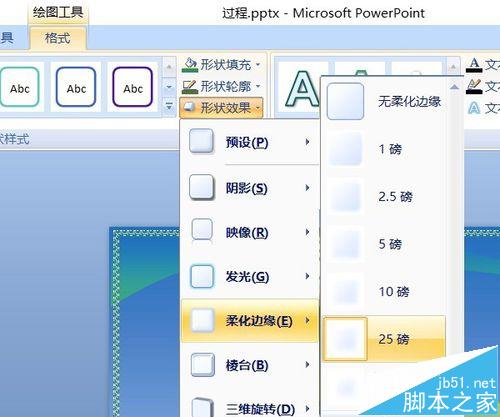Click the 5 磅 preview thumbnail
This screenshot has height=417, width=500.
click(x=345, y=244)
